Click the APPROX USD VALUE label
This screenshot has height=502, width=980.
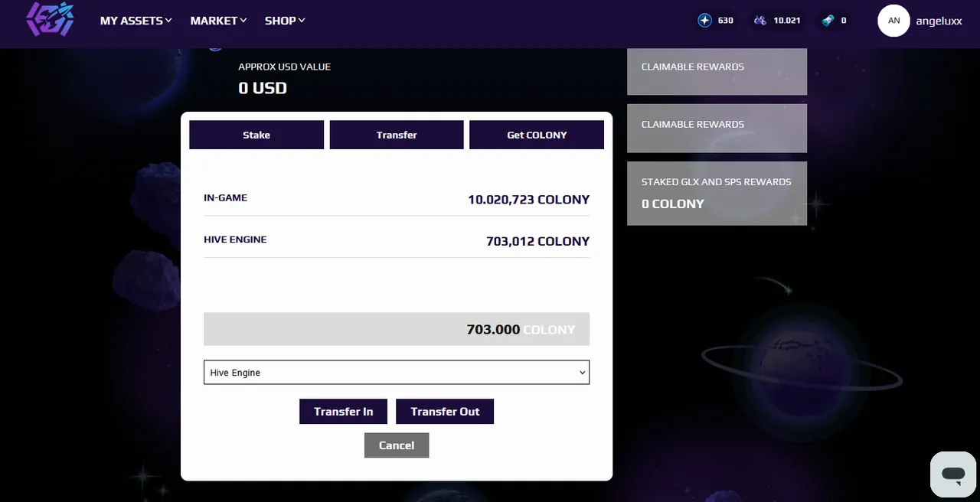(285, 67)
